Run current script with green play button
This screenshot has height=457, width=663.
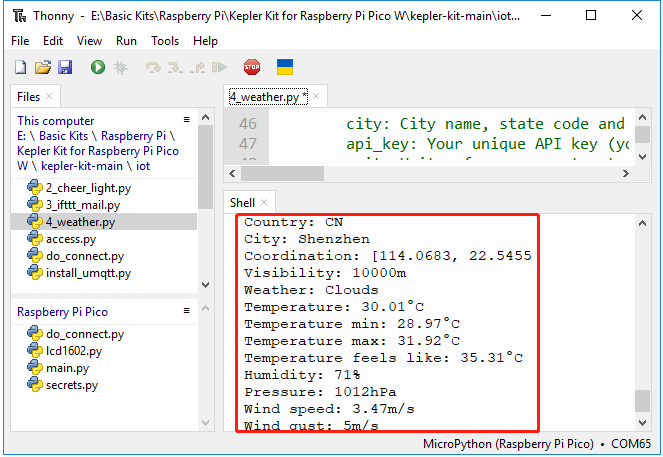[98, 67]
